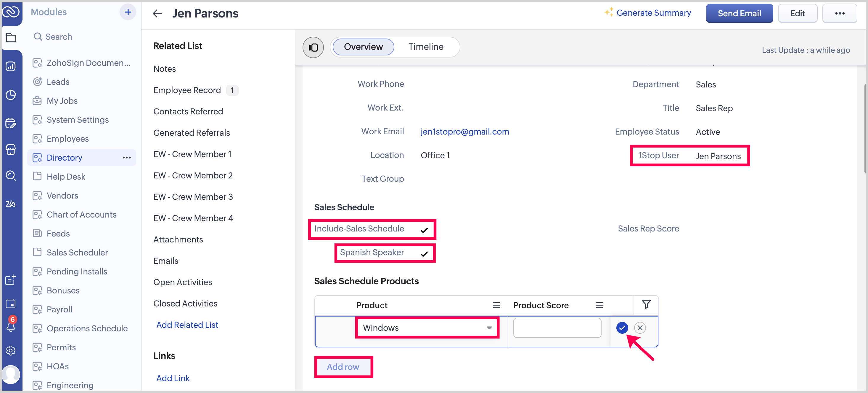Expand the Windows product dropdown
This screenshot has height=393, width=868.
(x=488, y=328)
